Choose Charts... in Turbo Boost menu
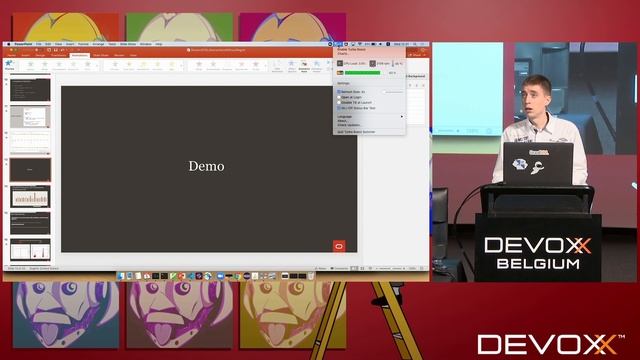 pos(343,53)
